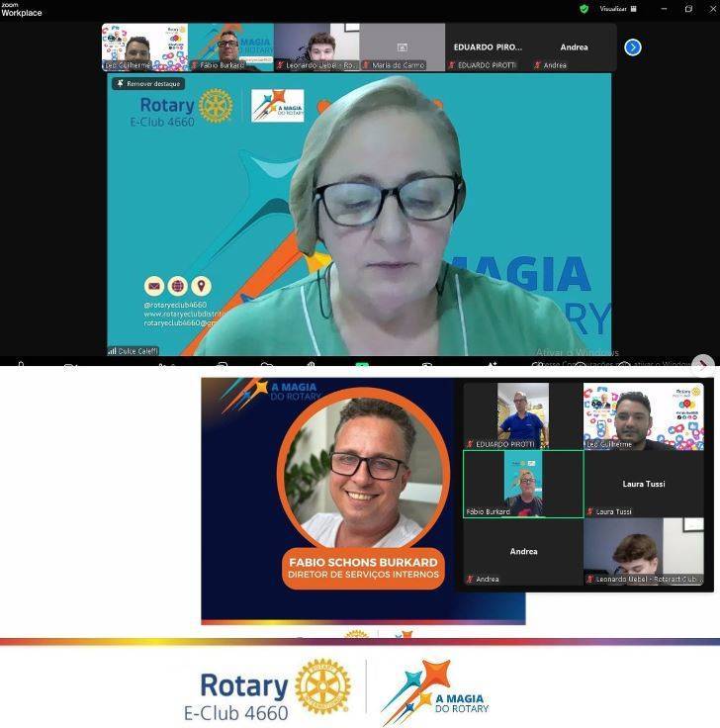Click muted mic icon beside Andrea in gallery
The image size is (720, 728).
(x=470, y=580)
